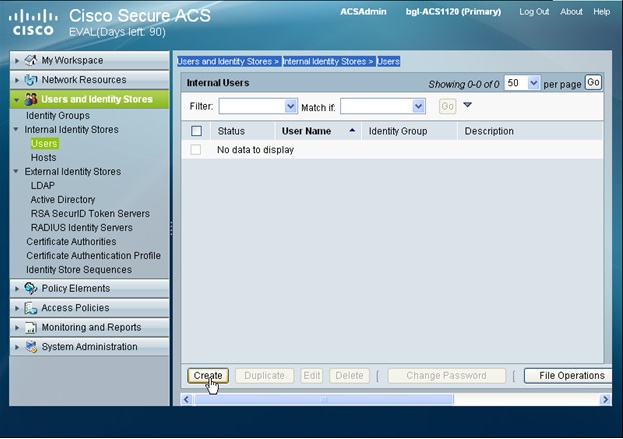Viewport: 623px width, 439px height.
Task: Click the per page Go button
Action: point(593,82)
